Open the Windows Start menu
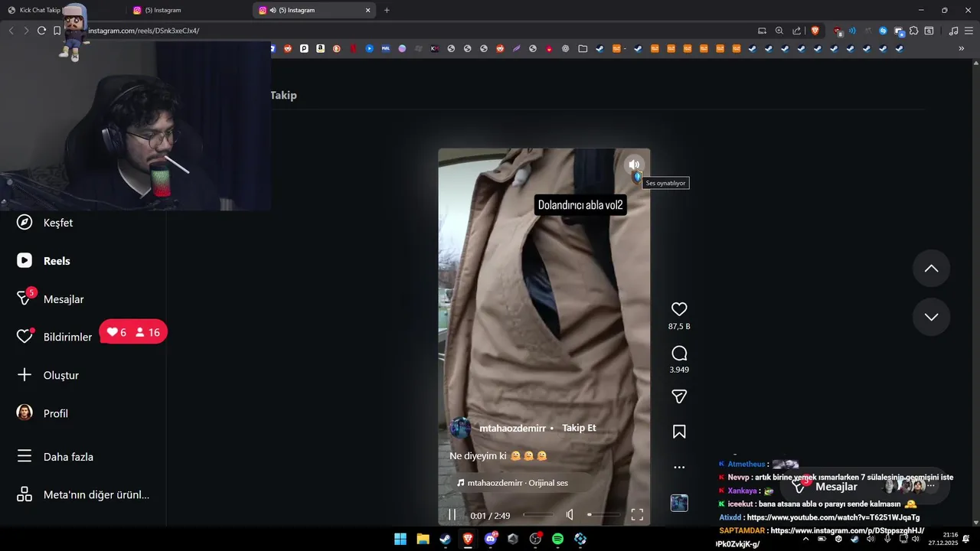980x551 pixels. 400,539
